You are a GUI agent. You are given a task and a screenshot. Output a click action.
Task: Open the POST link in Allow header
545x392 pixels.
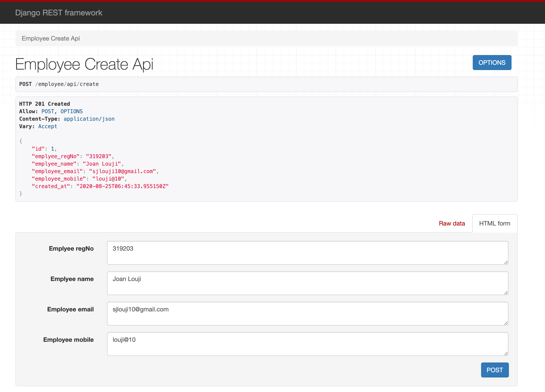point(48,111)
